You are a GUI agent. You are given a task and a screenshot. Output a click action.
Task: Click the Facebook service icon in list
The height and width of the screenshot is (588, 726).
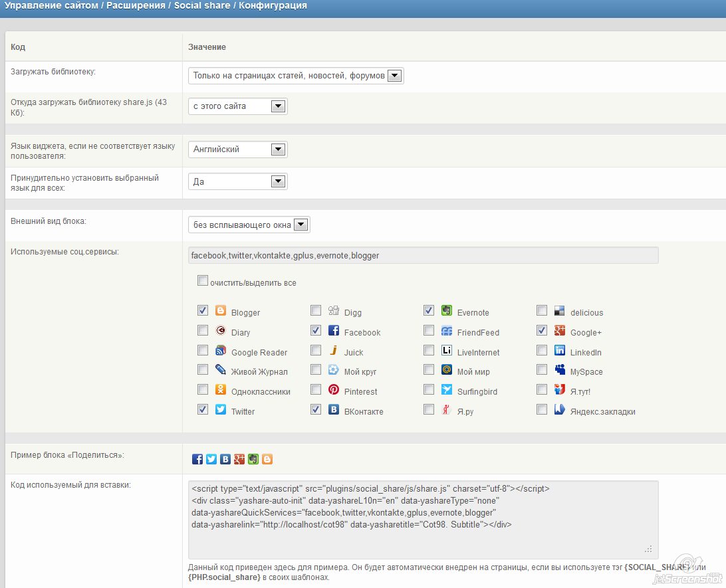pos(334,330)
